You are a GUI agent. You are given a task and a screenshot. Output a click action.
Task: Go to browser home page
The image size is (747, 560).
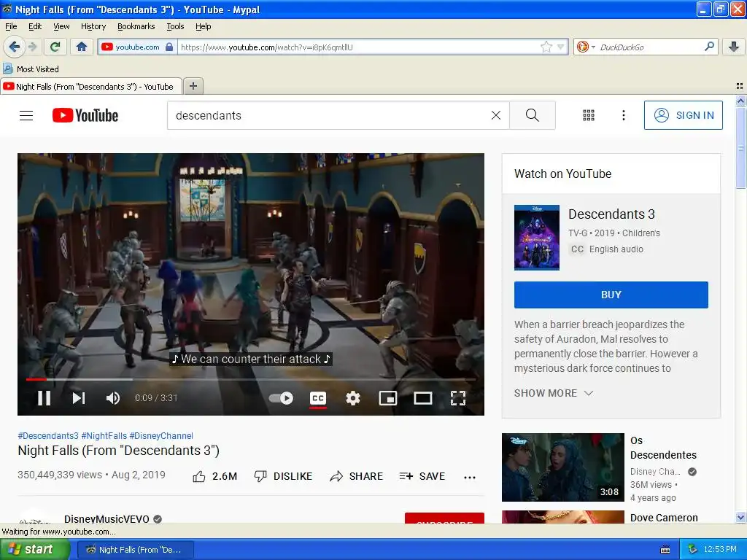[82, 47]
